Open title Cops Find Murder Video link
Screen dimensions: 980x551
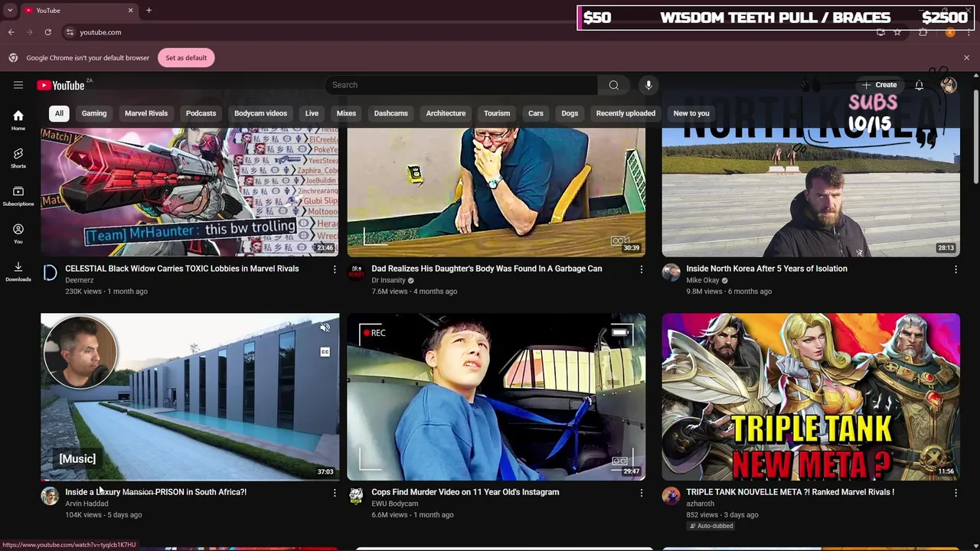(x=465, y=492)
